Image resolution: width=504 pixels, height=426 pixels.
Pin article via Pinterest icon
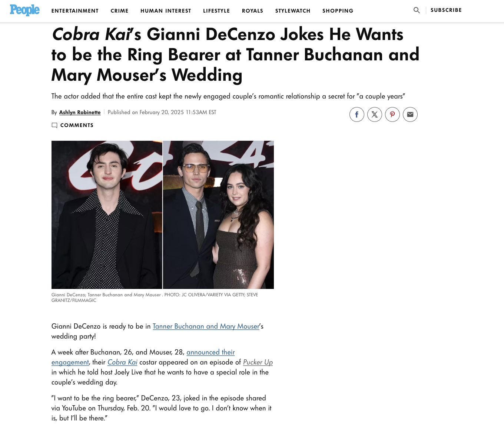(392, 114)
